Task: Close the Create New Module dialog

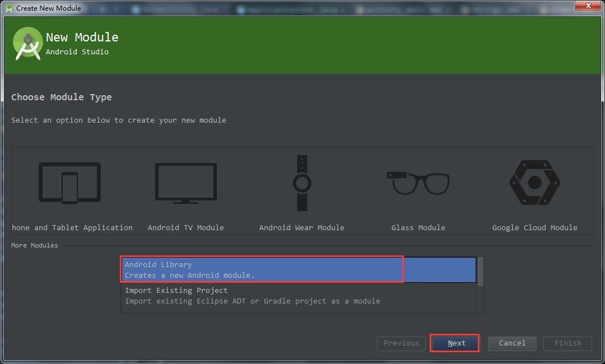Action: click(588, 6)
